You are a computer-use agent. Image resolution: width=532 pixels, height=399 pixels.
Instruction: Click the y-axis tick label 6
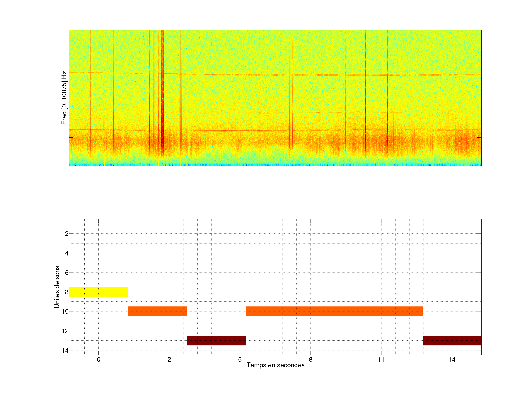click(67, 272)
